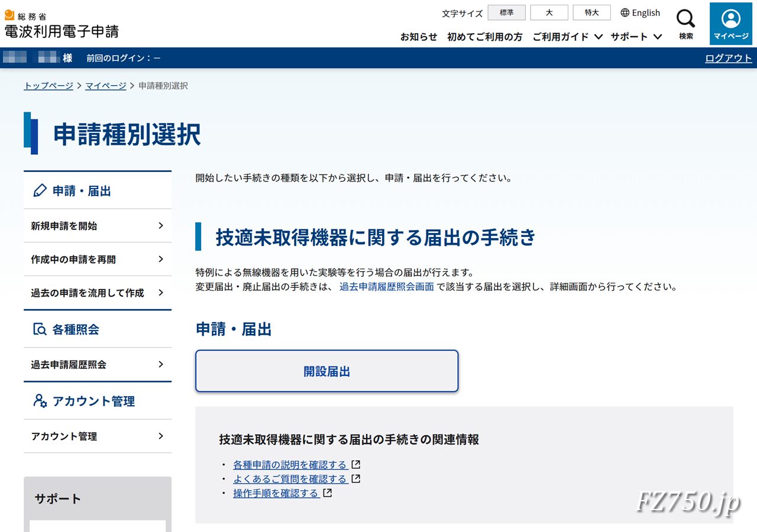Switch text size to 大
Viewport: 757px width, 532px height.
click(549, 12)
